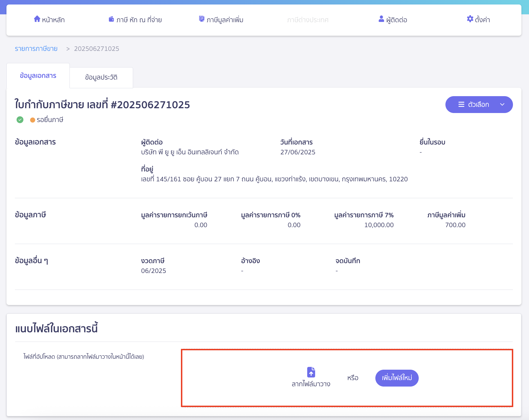The height and width of the screenshot is (420, 529).
Task: Open the ภาษีมูลค่าเพิ่ม menu
Action: pos(225,20)
